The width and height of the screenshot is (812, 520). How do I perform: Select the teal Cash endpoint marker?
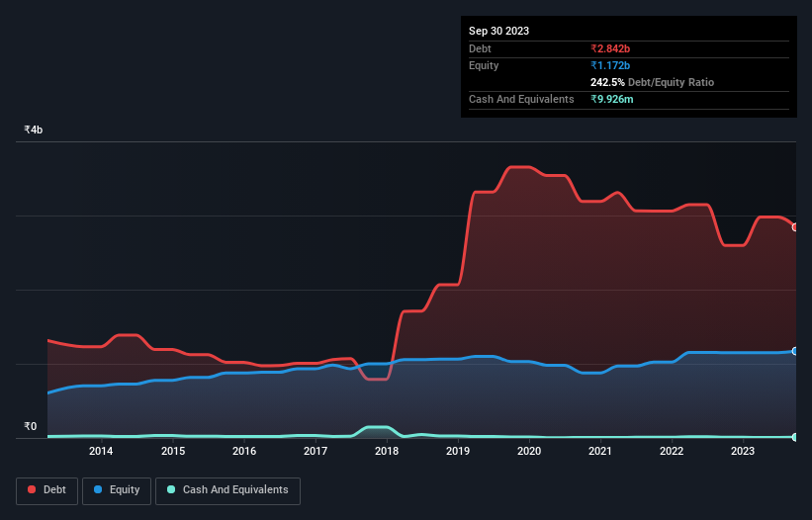click(795, 437)
